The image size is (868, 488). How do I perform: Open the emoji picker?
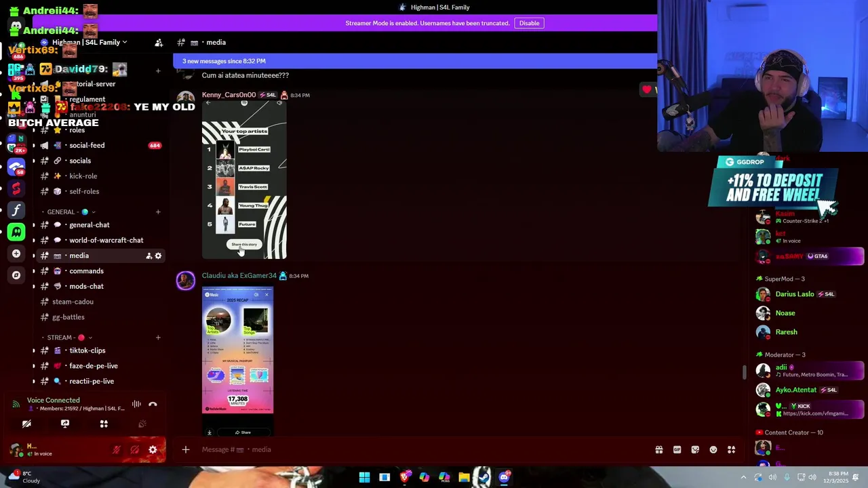[x=713, y=449]
